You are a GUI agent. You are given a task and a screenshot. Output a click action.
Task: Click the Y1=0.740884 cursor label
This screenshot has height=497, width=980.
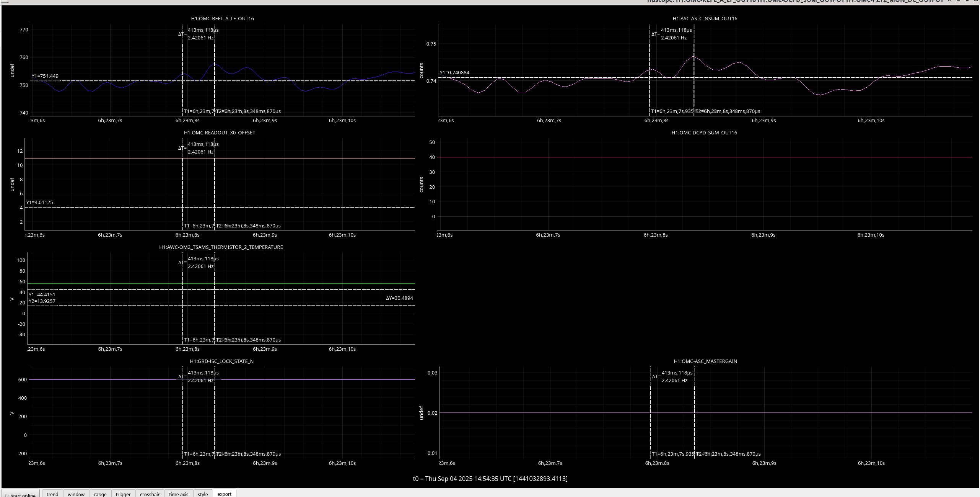(454, 72)
